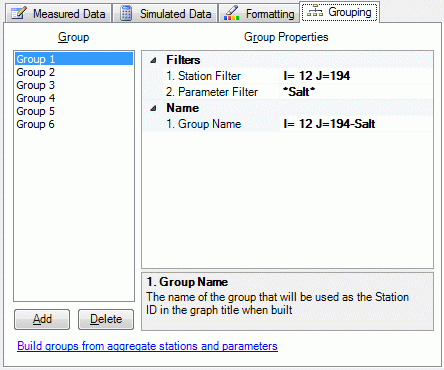Image resolution: width=444 pixels, height=370 pixels.
Task: Collapse the Filters section
Action: pyautogui.click(x=153, y=60)
